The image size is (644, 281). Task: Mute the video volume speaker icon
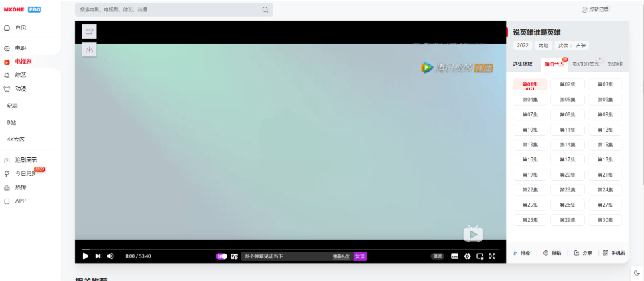point(110,256)
